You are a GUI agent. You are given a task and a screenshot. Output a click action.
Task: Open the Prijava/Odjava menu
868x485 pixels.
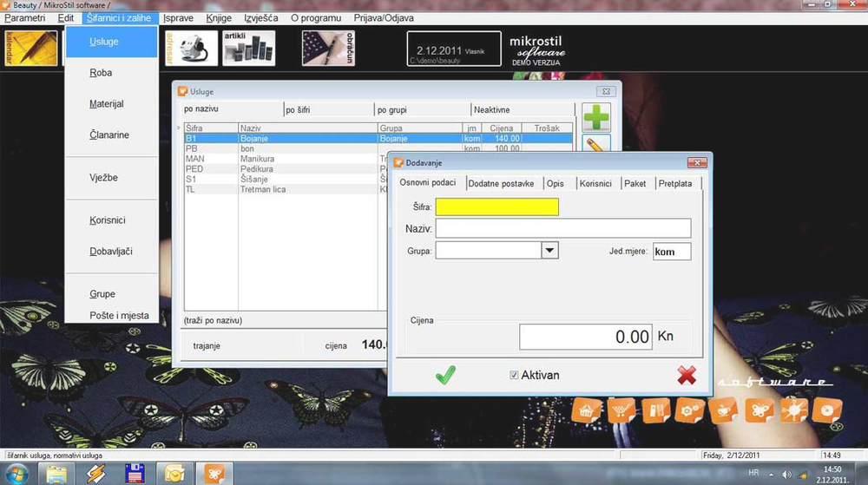click(x=384, y=17)
